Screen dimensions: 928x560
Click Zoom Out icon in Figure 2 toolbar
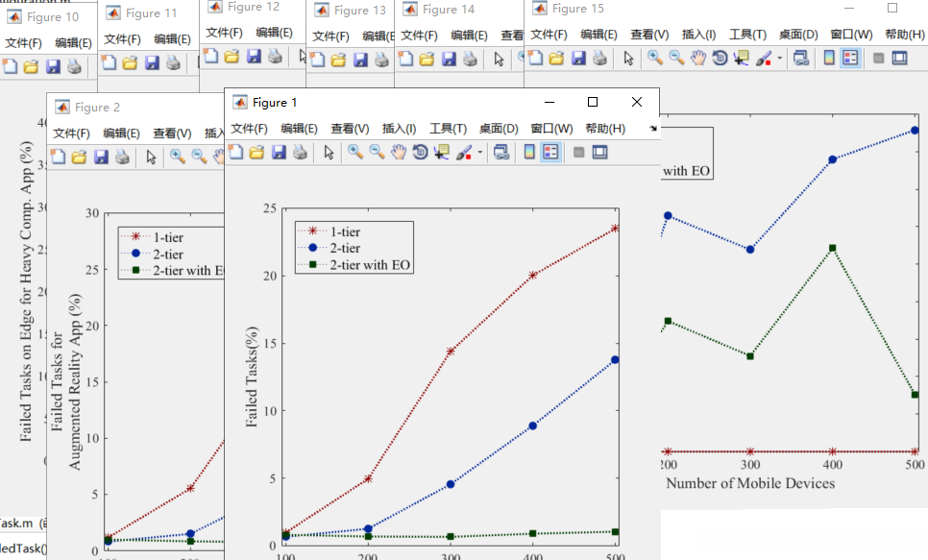(x=200, y=157)
